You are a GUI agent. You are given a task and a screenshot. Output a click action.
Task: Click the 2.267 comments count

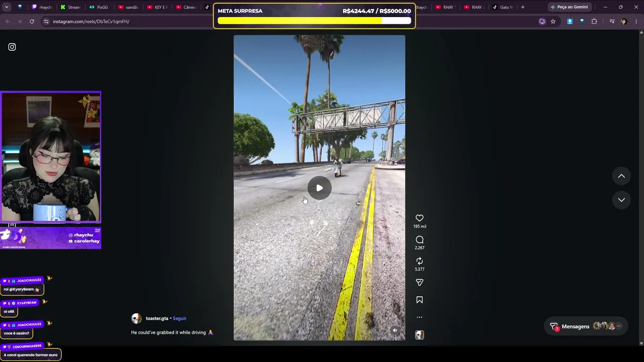(x=420, y=248)
